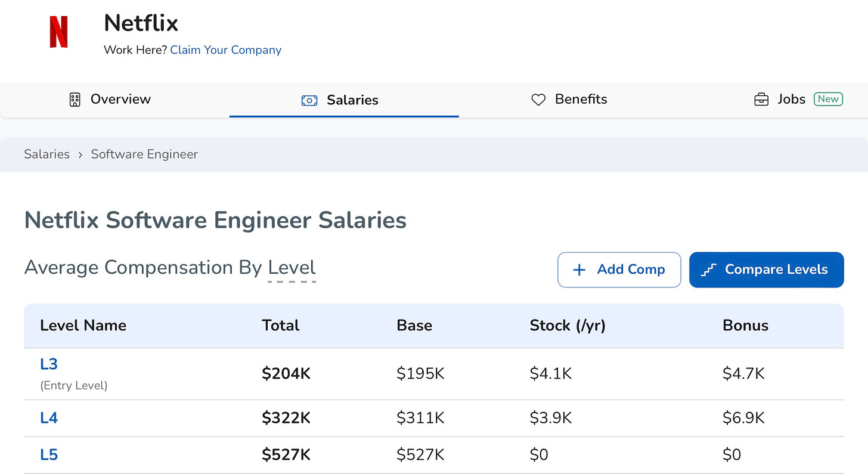Click the Netflix logo icon

[58, 32]
